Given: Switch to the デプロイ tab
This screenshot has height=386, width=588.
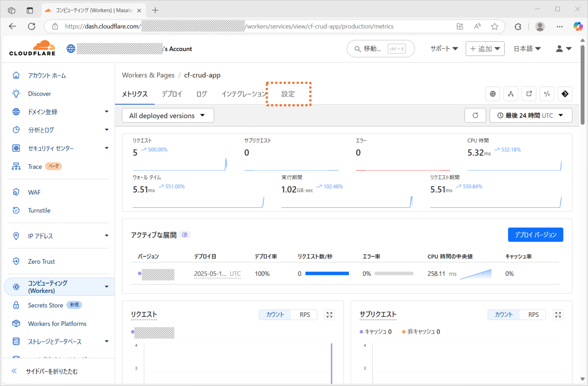Looking at the screenshot, I should (x=172, y=94).
